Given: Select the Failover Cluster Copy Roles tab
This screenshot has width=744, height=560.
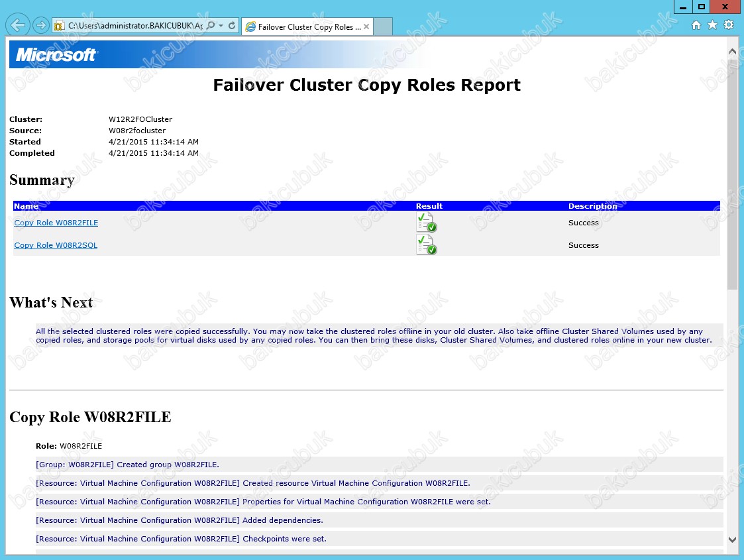Looking at the screenshot, I should coord(307,27).
